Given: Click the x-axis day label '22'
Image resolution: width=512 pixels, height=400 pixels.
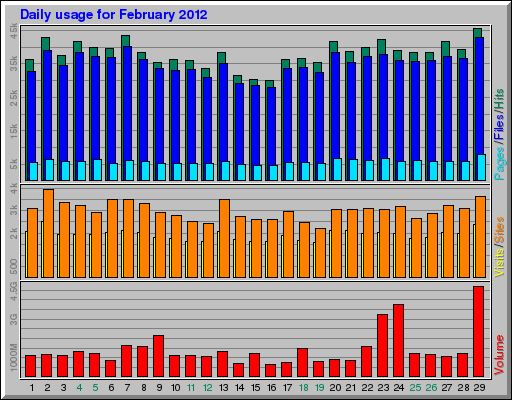Looking at the screenshot, I should (x=367, y=388).
